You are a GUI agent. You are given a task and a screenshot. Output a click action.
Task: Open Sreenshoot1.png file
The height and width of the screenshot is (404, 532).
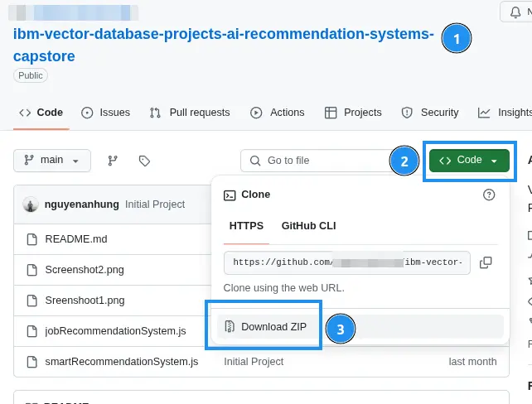pos(85,301)
